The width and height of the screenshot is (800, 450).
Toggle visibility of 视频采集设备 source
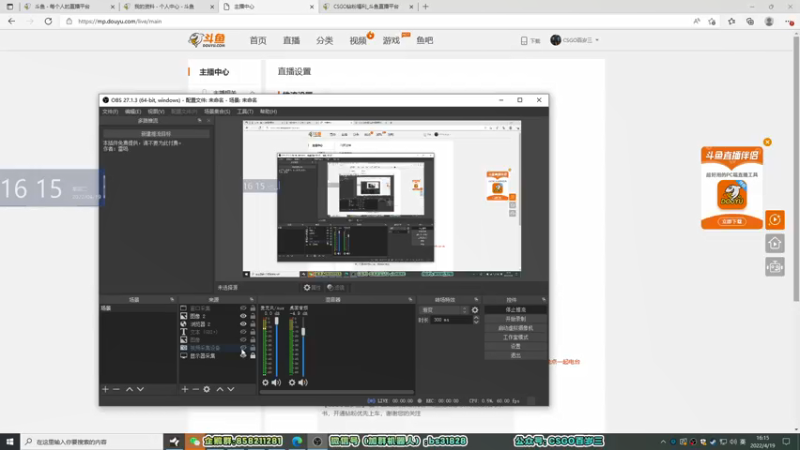point(243,348)
